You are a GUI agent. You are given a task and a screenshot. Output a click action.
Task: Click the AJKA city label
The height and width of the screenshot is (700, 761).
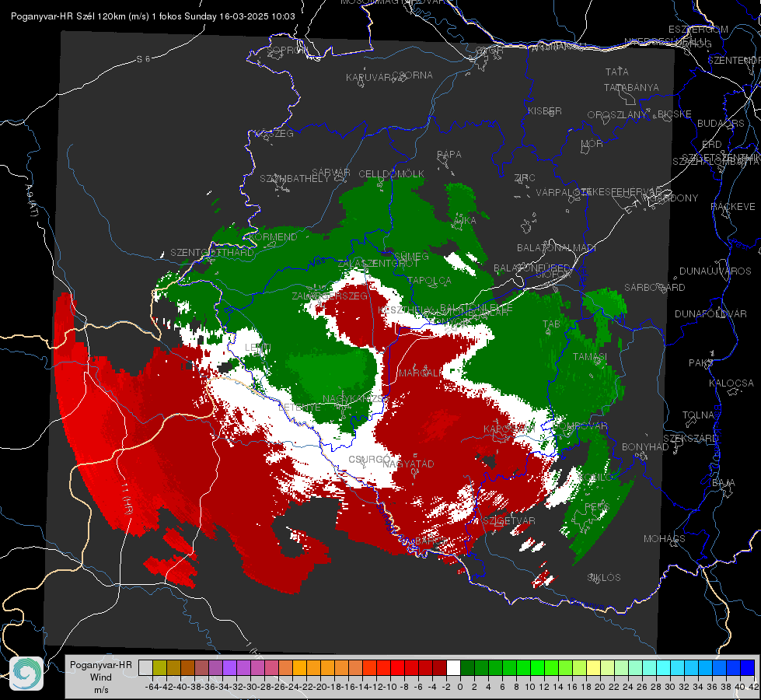coord(465,221)
